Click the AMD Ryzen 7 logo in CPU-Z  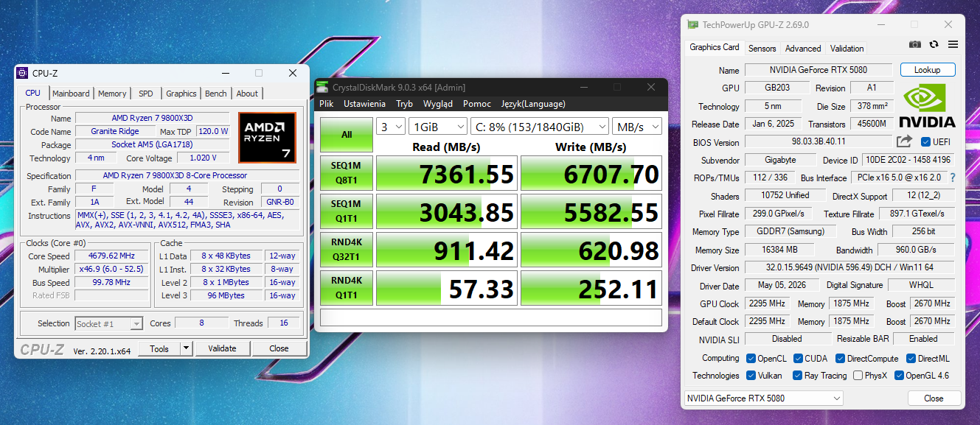click(x=267, y=137)
